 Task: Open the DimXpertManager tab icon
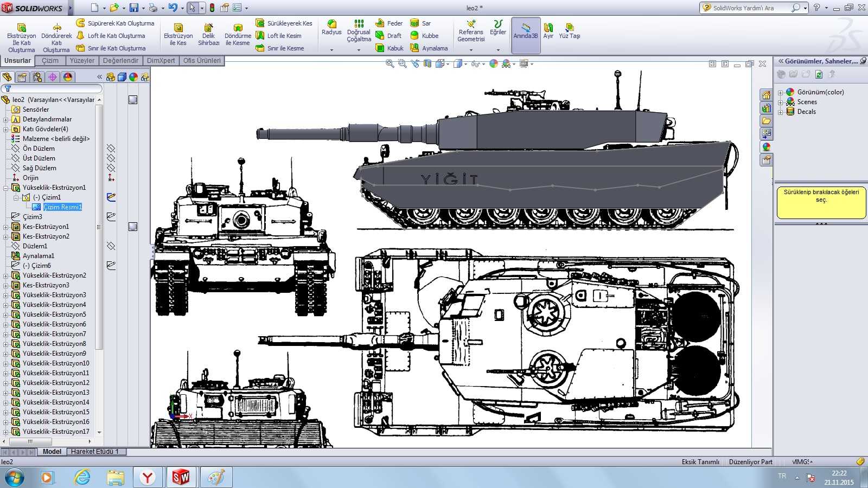click(53, 77)
